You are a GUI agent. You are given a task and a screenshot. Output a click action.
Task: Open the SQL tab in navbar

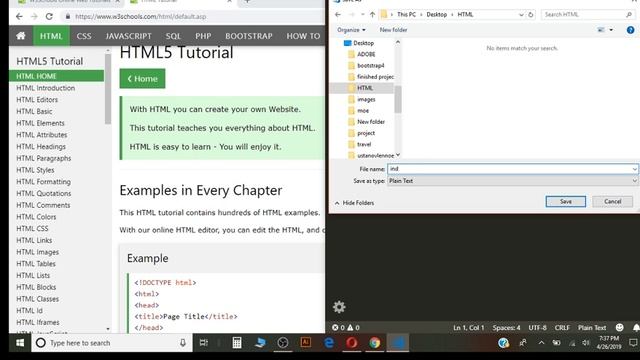(x=173, y=36)
